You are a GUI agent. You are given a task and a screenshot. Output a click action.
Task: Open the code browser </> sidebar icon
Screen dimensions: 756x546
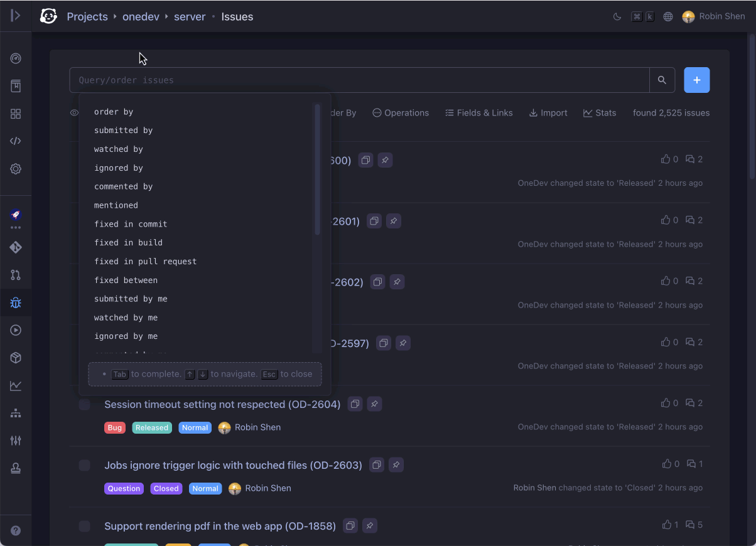pyautogui.click(x=16, y=141)
